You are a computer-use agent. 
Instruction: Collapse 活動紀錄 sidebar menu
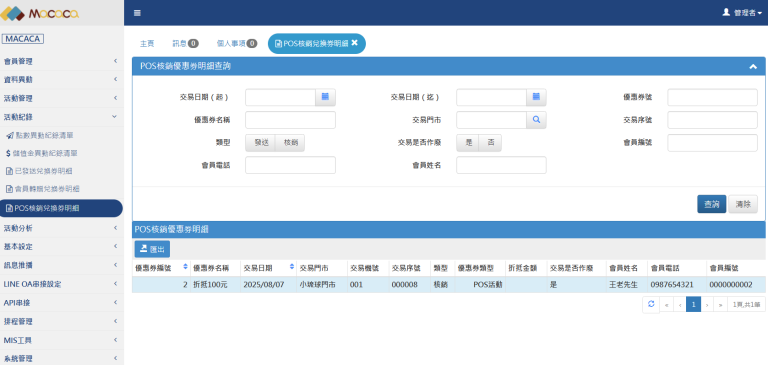61,117
